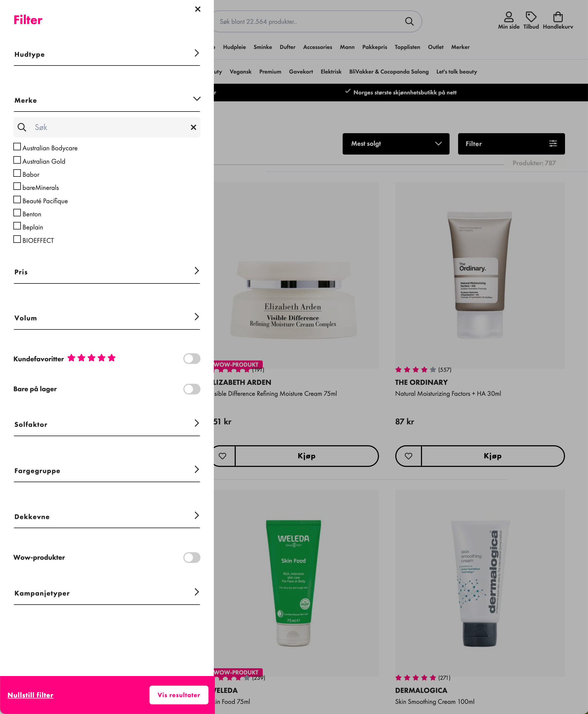Open the Topplisten menu item
The width and height of the screenshot is (588, 714).
[407, 47]
